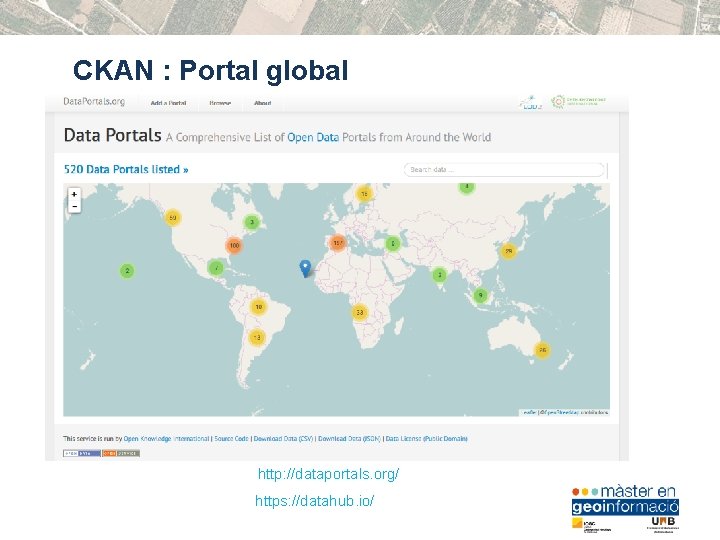Open the green 9 cluster in Southeast Asia
The width and height of the screenshot is (720, 540).
click(480, 295)
